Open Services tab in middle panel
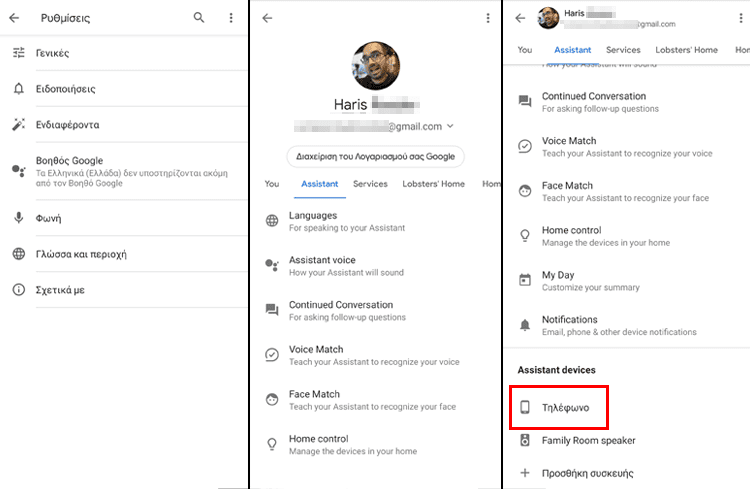 (370, 184)
